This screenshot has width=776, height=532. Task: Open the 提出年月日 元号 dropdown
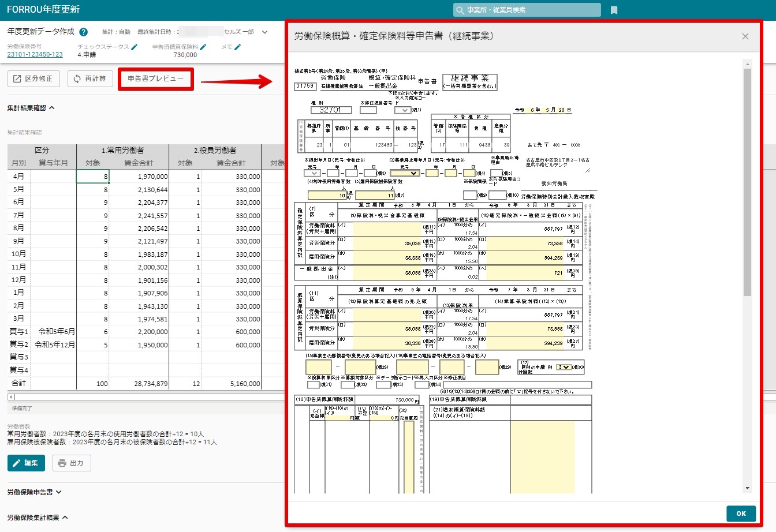point(312,173)
